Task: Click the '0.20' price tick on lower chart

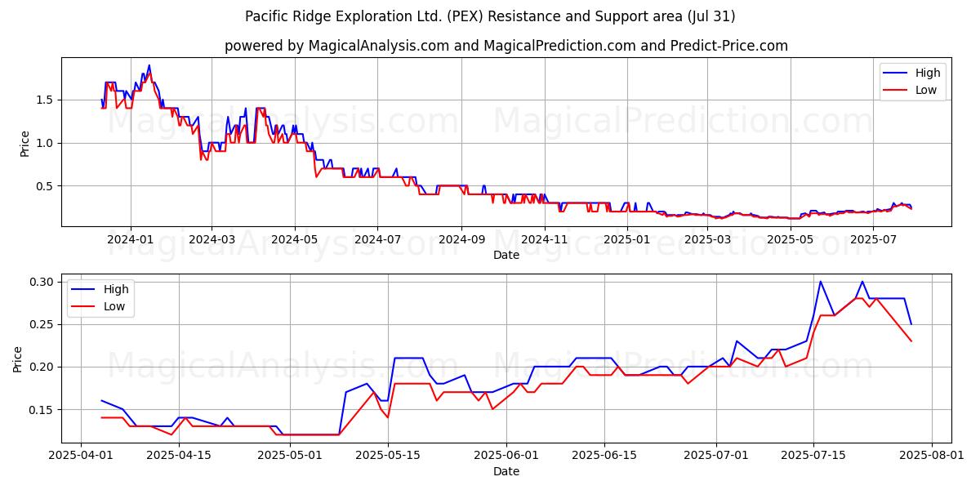Action: 42,367
